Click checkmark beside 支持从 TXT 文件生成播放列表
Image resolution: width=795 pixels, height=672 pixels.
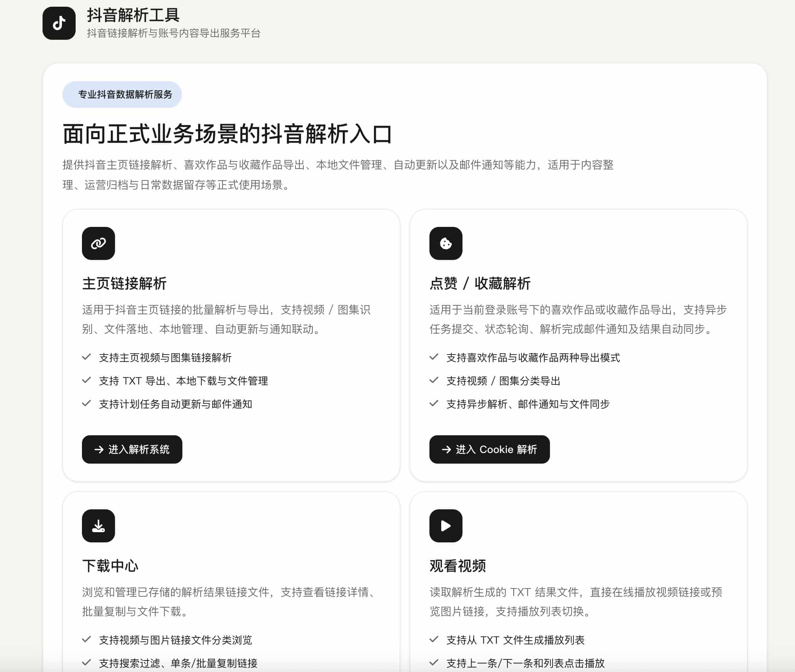click(x=434, y=640)
